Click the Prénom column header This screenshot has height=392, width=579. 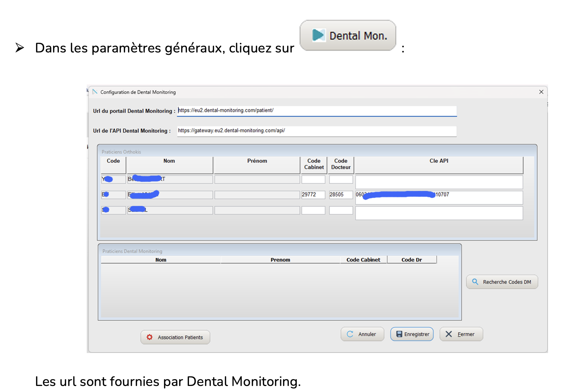(x=257, y=165)
